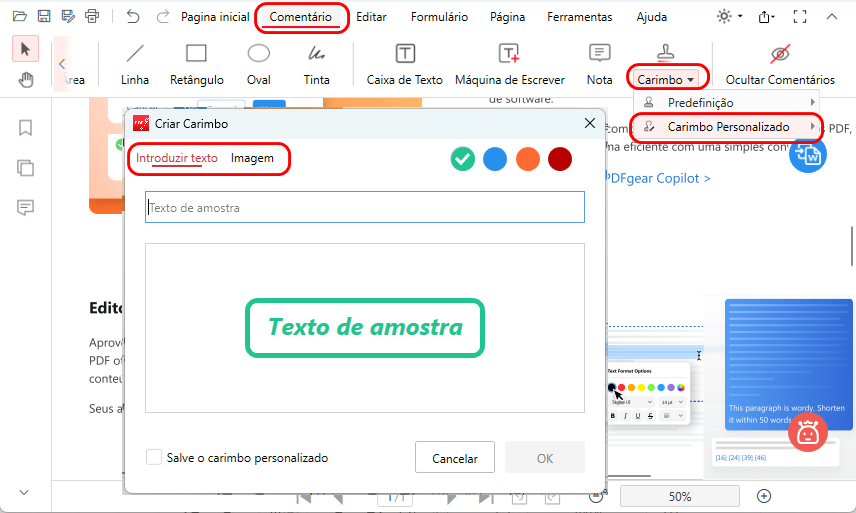
Task: Open the Formulário tab
Action: [x=439, y=17]
